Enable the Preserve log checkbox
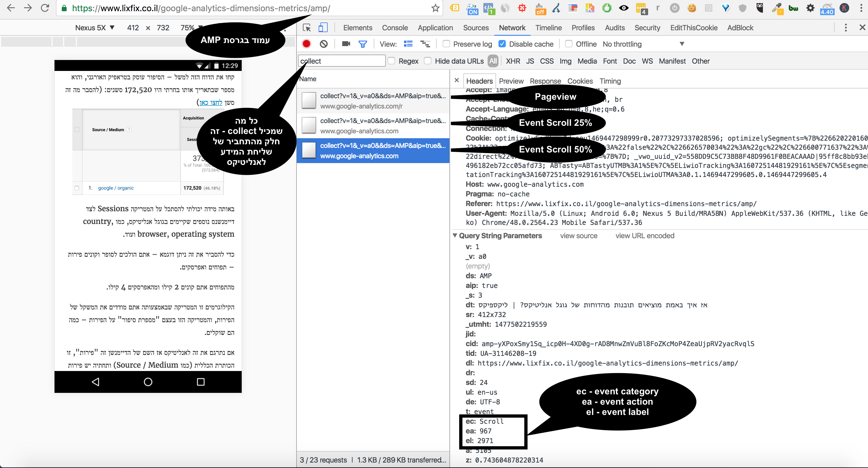Image resolution: width=868 pixels, height=468 pixels. (446, 43)
